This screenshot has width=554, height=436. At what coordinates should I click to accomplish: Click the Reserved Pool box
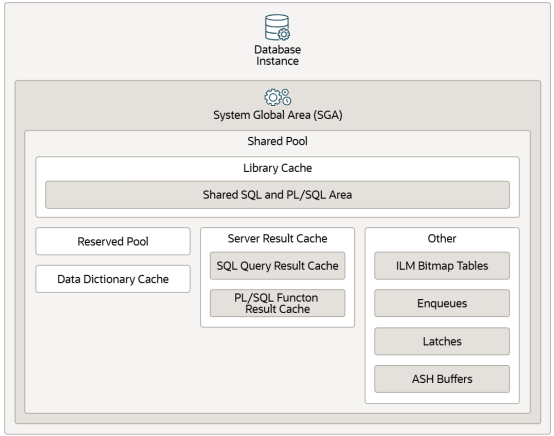click(113, 241)
